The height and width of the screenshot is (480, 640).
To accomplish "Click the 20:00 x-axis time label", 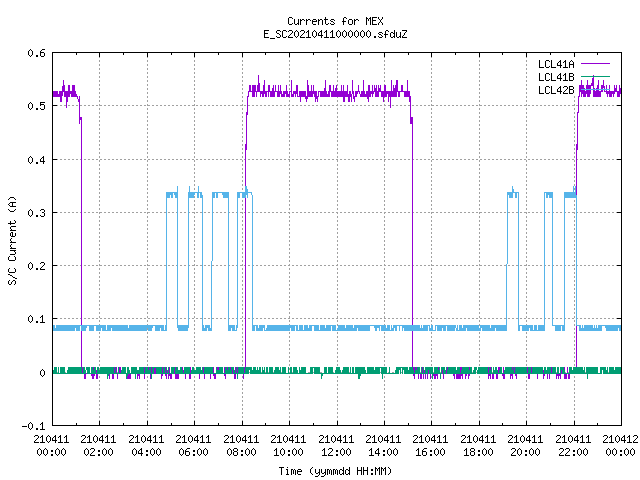I will 525,452.
